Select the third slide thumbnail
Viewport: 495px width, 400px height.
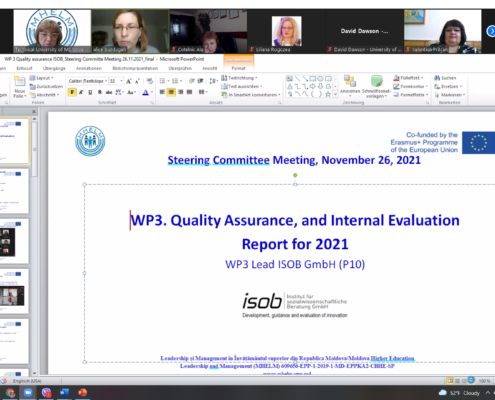(13, 241)
